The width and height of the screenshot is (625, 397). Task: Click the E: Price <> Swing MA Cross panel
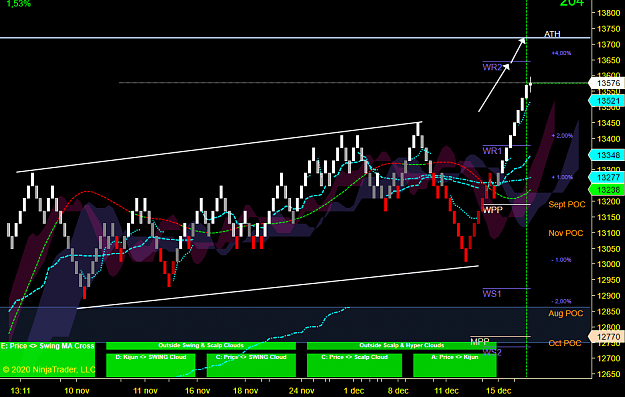click(48, 360)
